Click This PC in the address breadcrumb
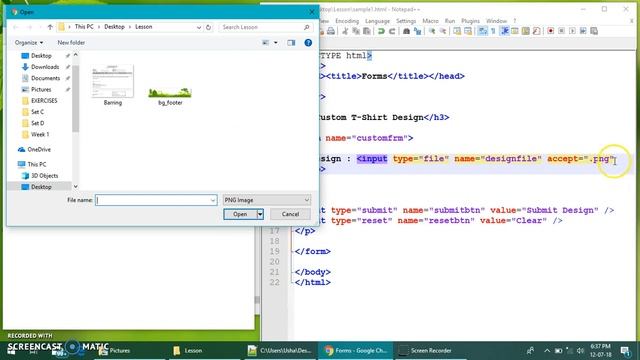This screenshot has height=360, width=640. tap(84, 27)
